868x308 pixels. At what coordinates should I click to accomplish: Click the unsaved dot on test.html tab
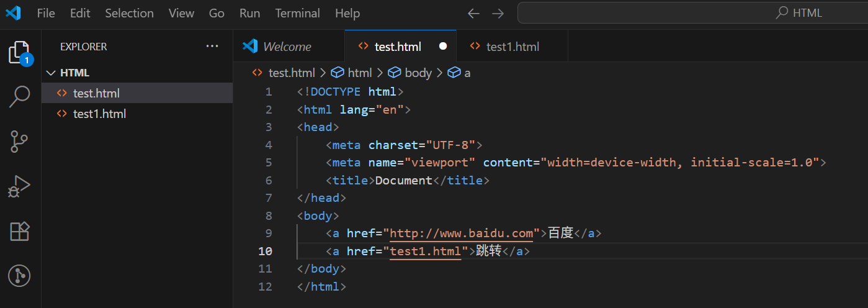pos(443,47)
